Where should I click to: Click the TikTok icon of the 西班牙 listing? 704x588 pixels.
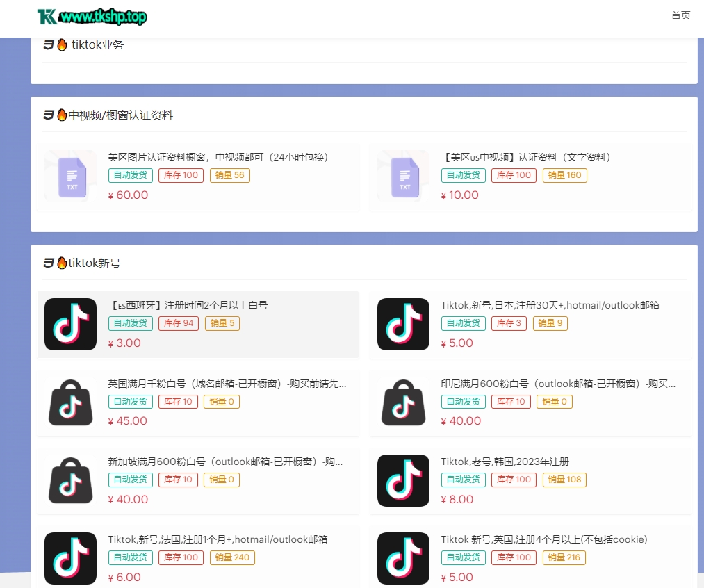pos(71,324)
